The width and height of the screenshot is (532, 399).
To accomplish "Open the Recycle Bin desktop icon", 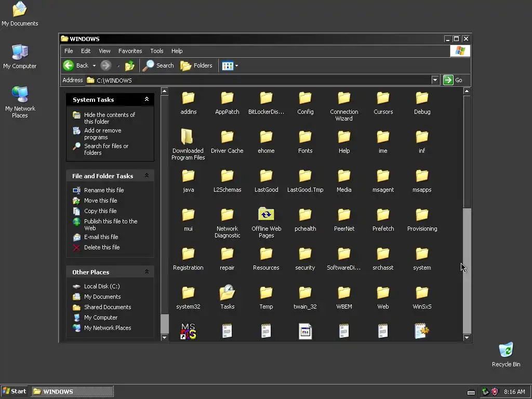I will coord(506,354).
